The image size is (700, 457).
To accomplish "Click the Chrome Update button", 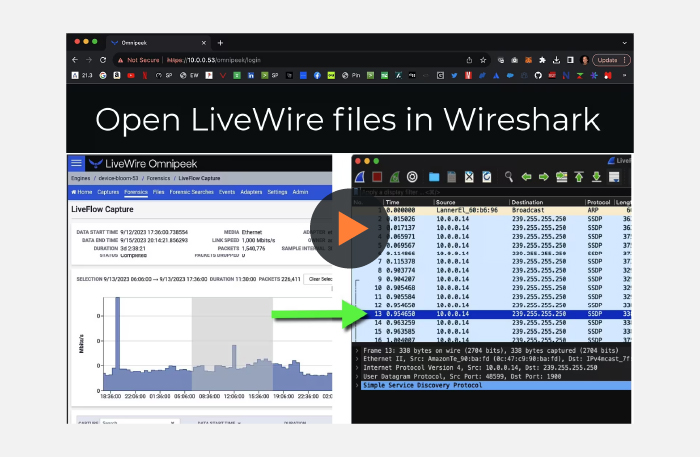I will (x=607, y=60).
